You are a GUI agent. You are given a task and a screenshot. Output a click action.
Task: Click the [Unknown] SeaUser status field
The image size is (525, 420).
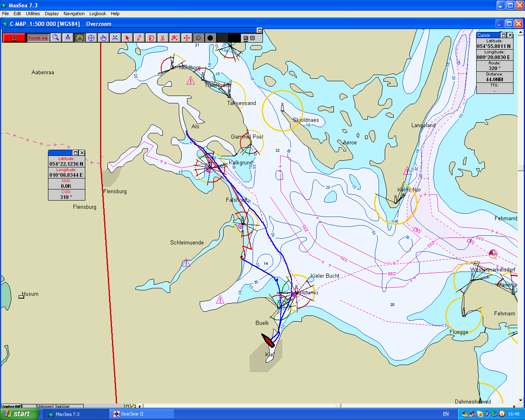[x=52, y=406]
